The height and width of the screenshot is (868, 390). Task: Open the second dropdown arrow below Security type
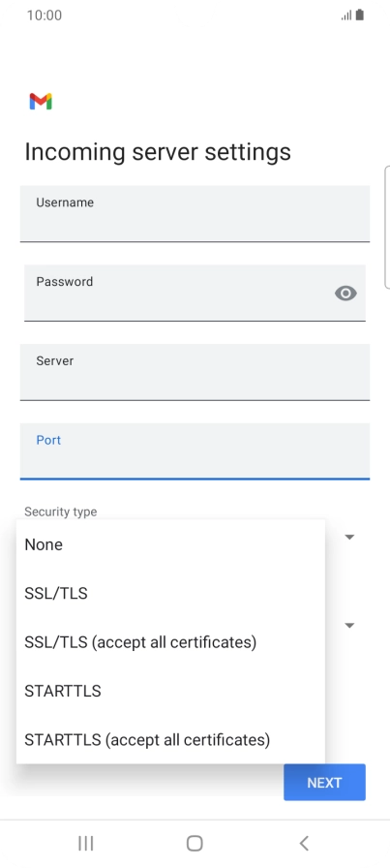[x=349, y=626]
